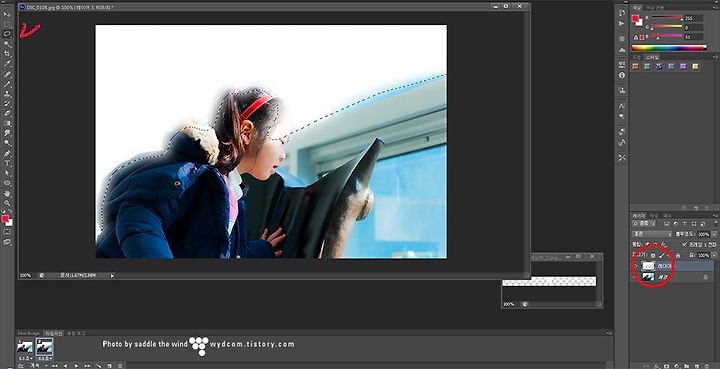Viewport: 720px width, 369px height.
Task: Adjust the R color slider
Action: click(667, 18)
